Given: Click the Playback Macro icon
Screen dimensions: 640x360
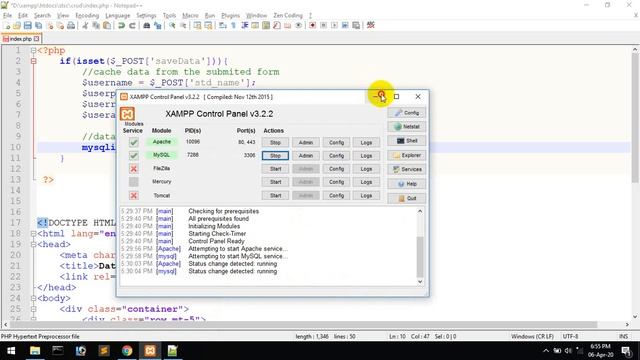Looking at the screenshot, I should coord(334,25).
